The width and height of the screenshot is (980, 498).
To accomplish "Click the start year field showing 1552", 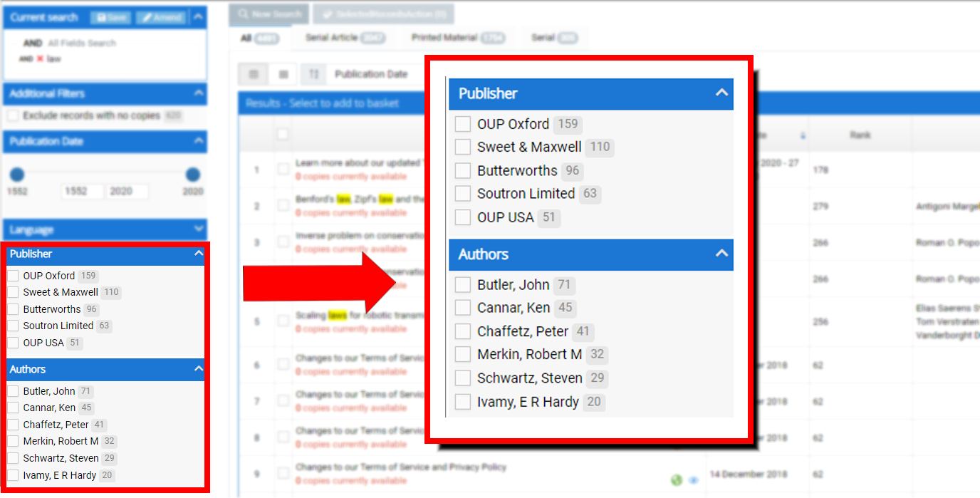I will (x=82, y=191).
